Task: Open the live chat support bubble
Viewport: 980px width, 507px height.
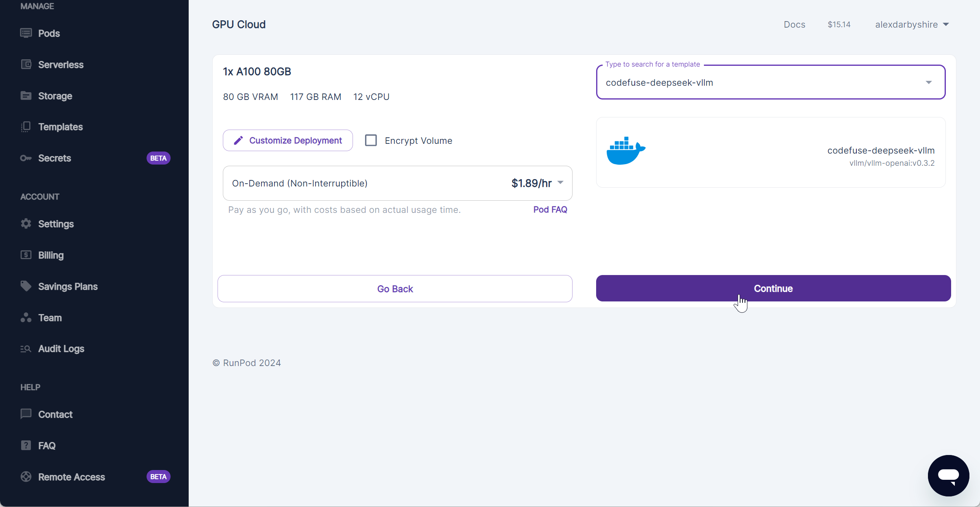Action: click(x=948, y=475)
